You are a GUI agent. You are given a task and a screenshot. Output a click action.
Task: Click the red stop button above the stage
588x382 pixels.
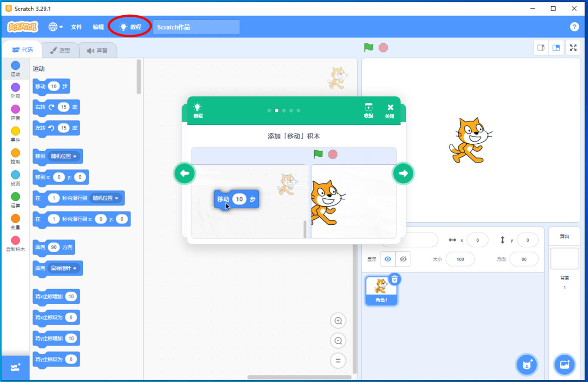[x=383, y=47]
